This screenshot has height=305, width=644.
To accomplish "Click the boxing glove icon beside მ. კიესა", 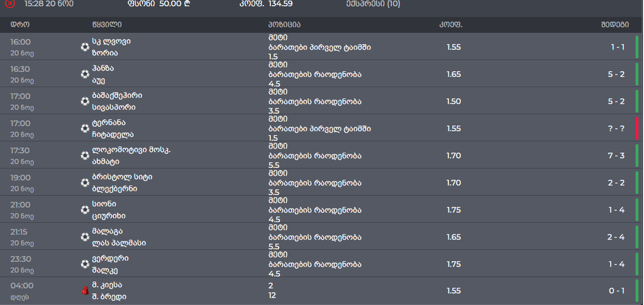I will pos(85,291).
